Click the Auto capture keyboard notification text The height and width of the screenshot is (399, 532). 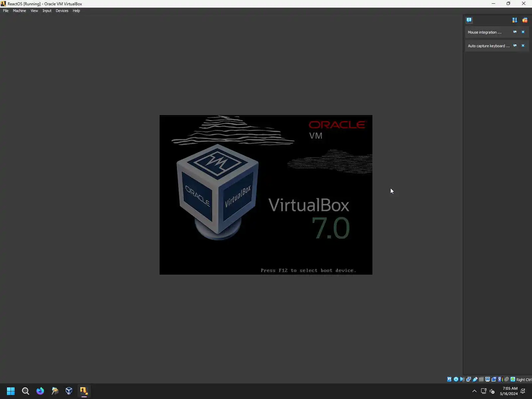[488, 46]
